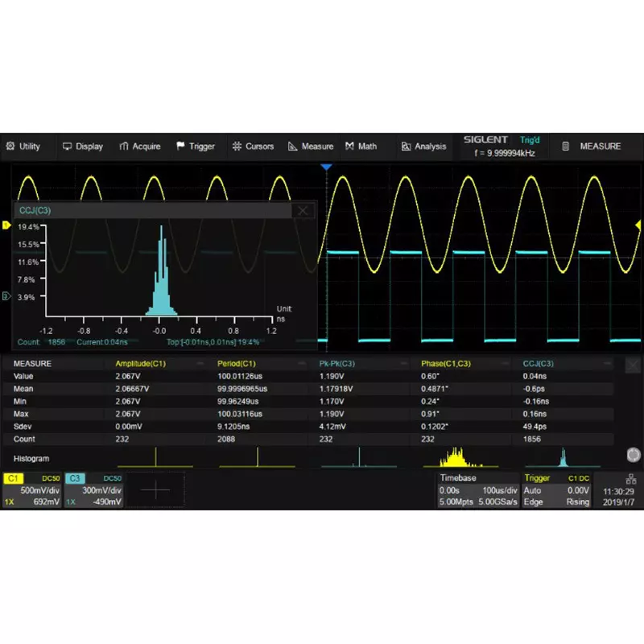Click the CCJ(C3) Sdev value 49.4ps

coord(535,427)
